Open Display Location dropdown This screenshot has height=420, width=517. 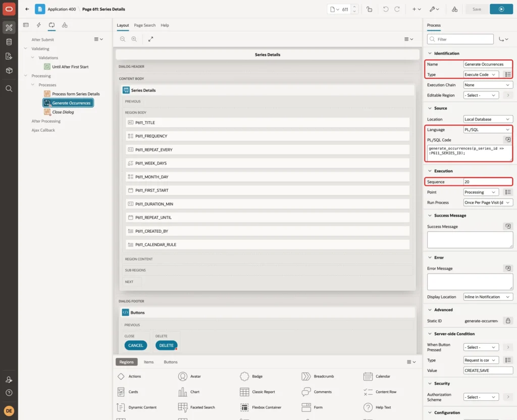click(x=488, y=297)
